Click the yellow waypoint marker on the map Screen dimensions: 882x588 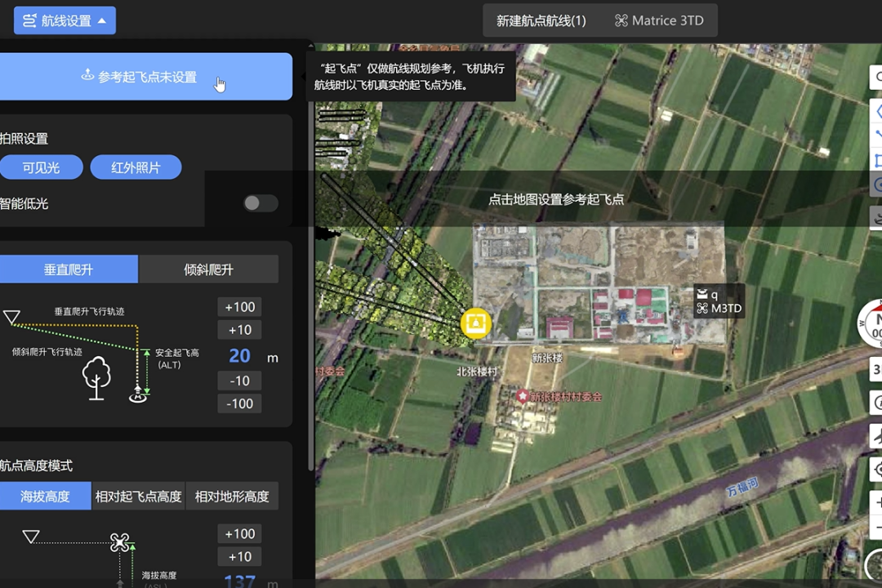click(x=476, y=323)
